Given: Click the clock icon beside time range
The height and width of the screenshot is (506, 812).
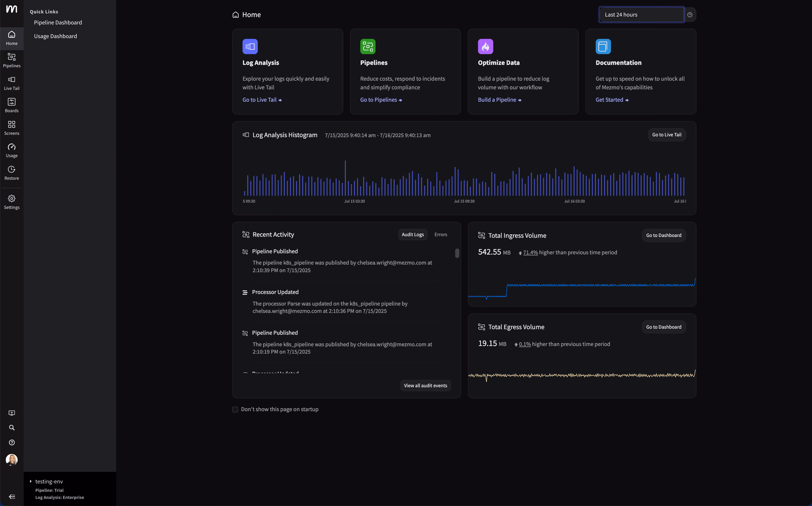Looking at the screenshot, I should click(x=690, y=15).
